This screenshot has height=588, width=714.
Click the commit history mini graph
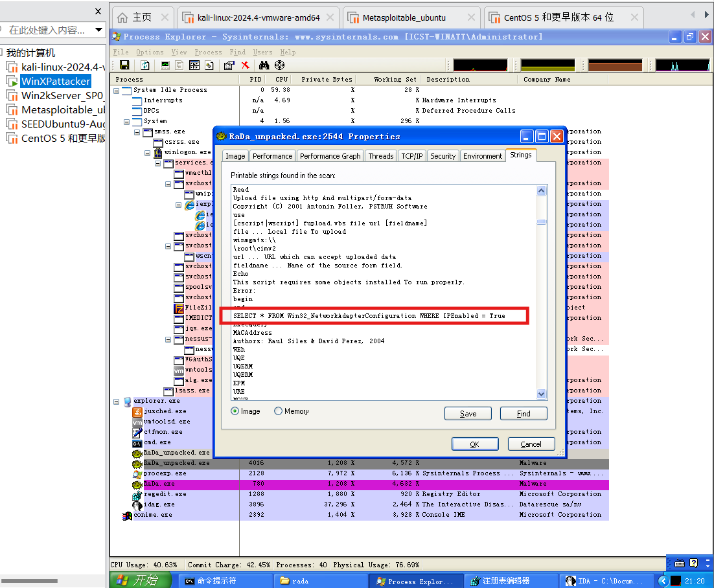[547, 65]
